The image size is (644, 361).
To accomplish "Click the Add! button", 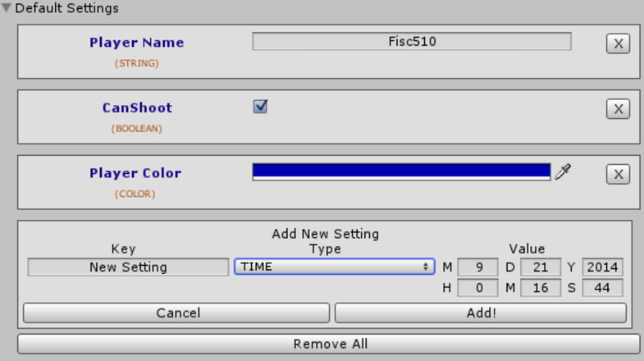I will (x=481, y=313).
